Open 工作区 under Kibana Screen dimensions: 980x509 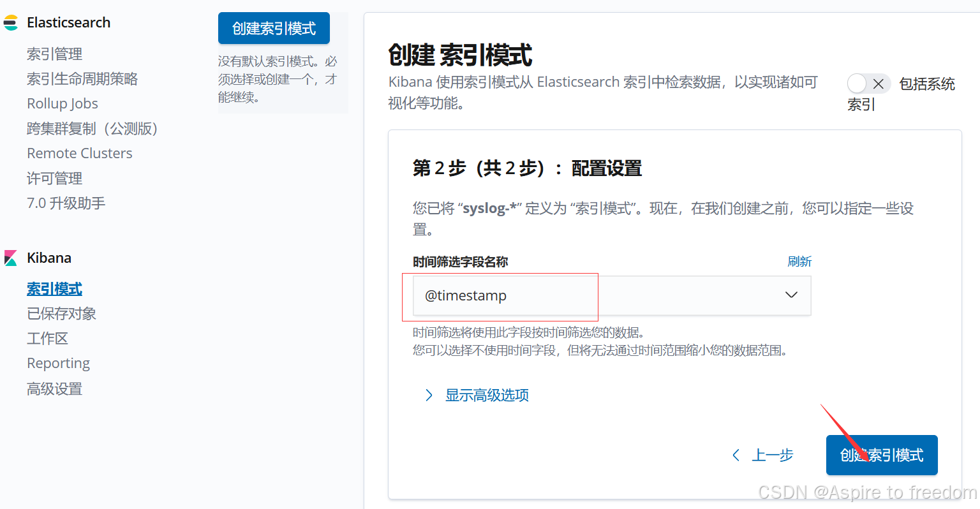click(x=48, y=339)
